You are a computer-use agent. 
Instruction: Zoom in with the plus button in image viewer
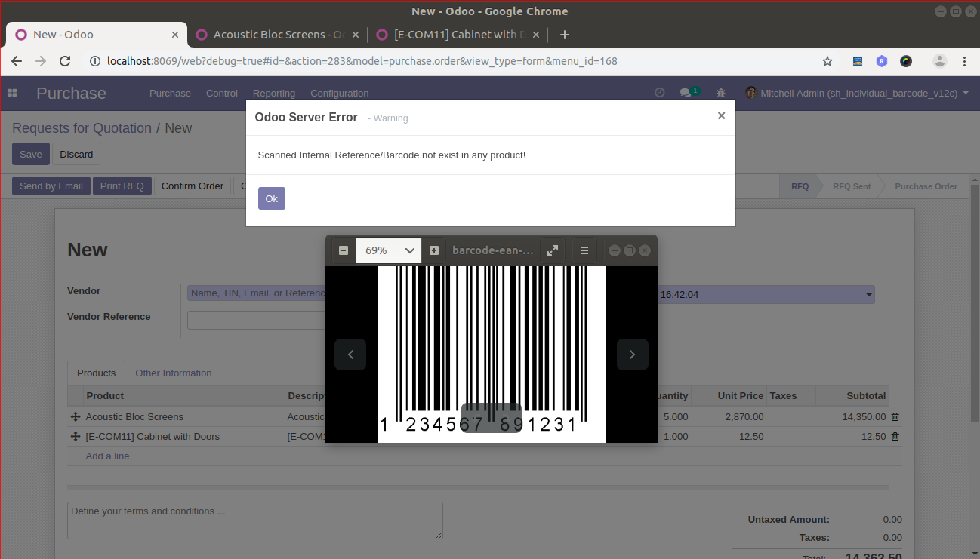[x=434, y=250]
